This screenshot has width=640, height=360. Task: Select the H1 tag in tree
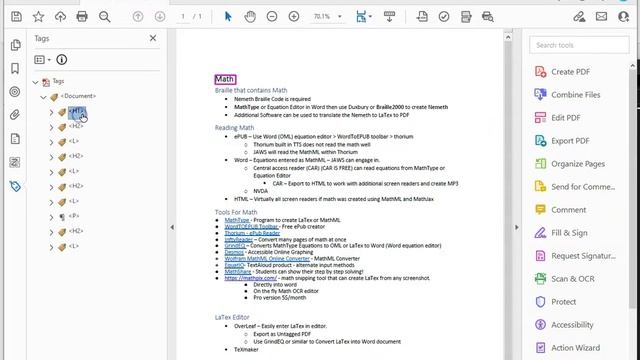[76, 111]
